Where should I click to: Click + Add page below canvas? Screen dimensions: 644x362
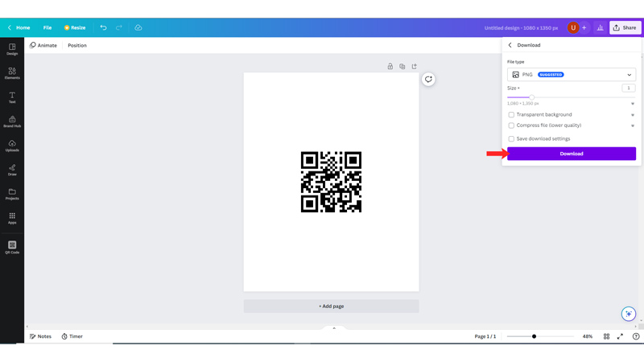point(331,306)
